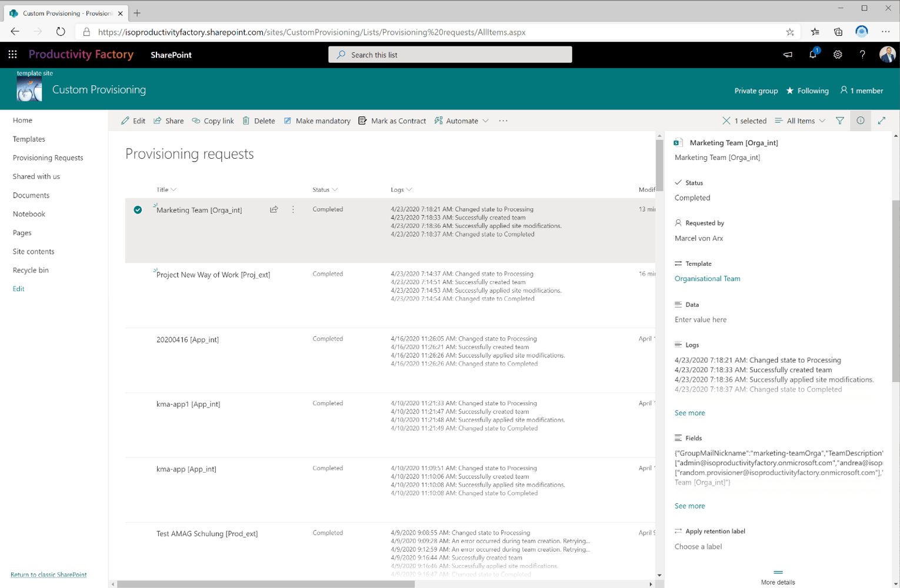Open the 20200416 [App_int] item
The image size is (900, 588).
[x=188, y=339]
